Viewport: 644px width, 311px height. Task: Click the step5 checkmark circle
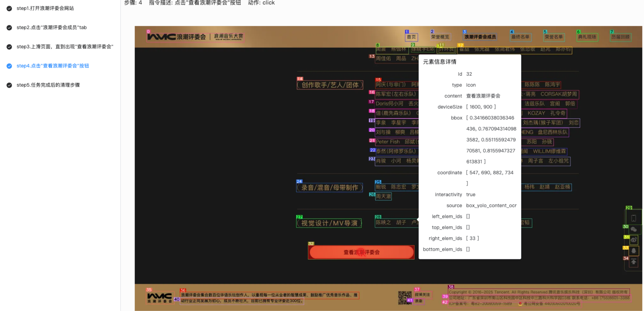pyautogui.click(x=9, y=85)
